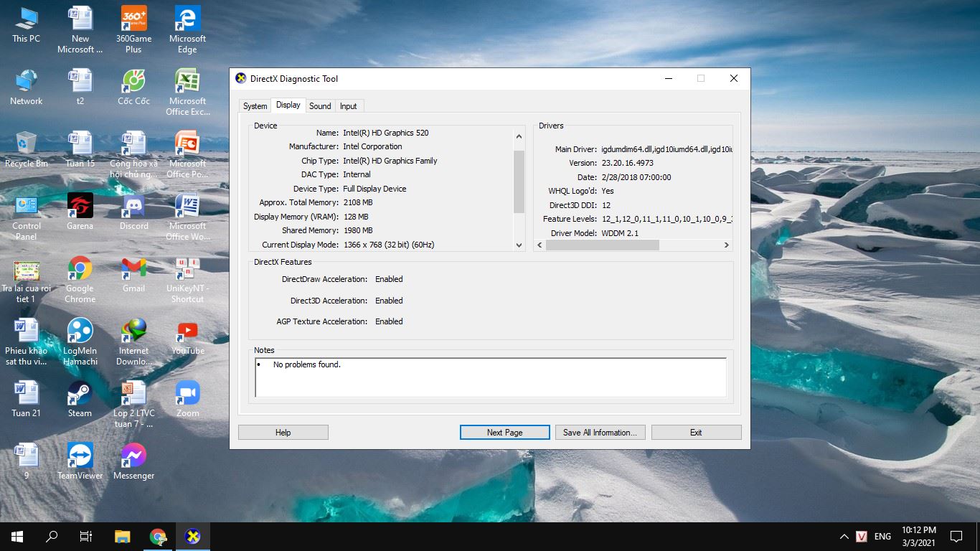This screenshot has width=980, height=551.
Task: Open Cốc Cốc browser icon
Action: point(133,83)
